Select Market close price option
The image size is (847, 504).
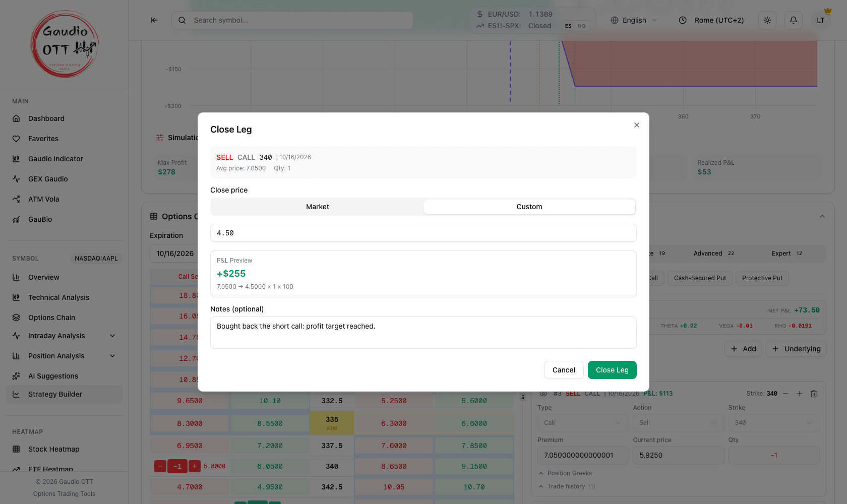pyautogui.click(x=318, y=207)
